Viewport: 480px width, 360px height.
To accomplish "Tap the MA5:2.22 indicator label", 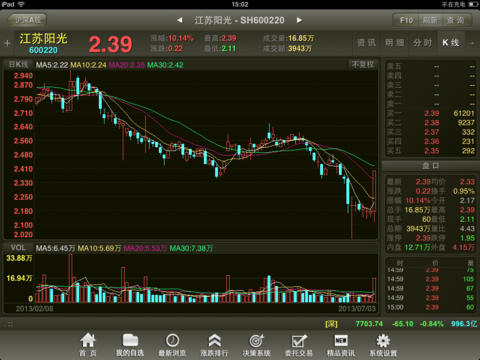I will click(x=52, y=65).
